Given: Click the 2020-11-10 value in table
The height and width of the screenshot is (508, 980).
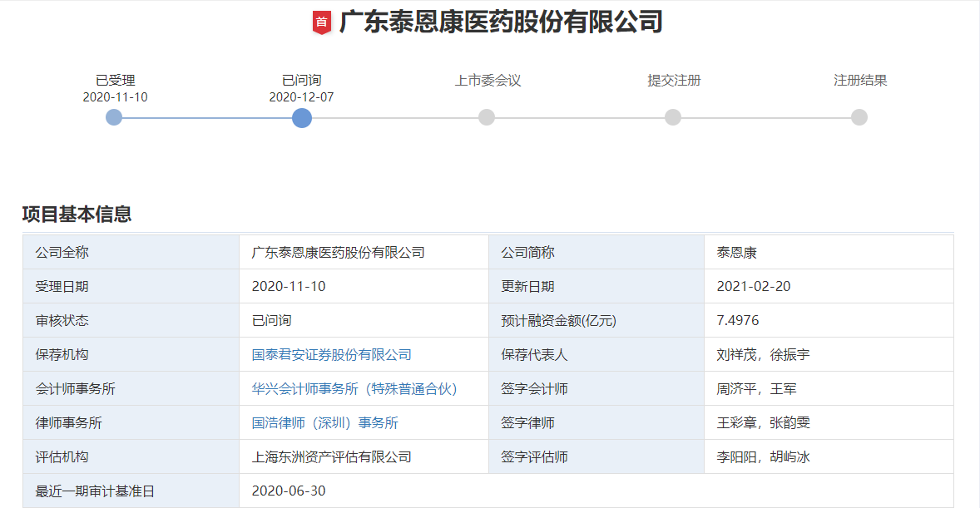Looking at the screenshot, I should (288, 286).
